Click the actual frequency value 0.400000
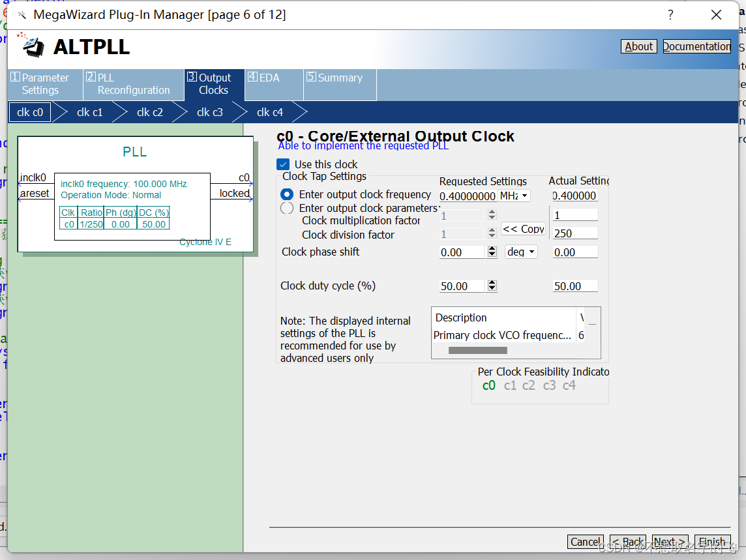746x560 pixels. 574,196
